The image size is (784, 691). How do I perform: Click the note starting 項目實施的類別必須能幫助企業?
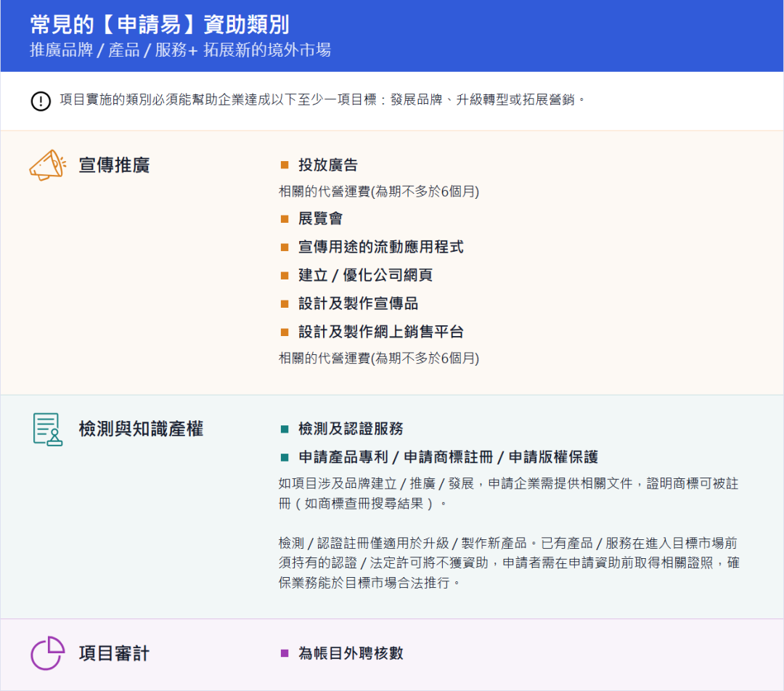tap(323, 100)
